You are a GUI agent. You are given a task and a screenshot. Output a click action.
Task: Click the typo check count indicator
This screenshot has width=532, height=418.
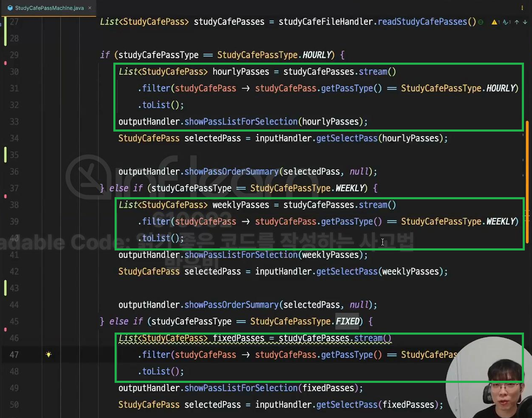[x=507, y=22]
